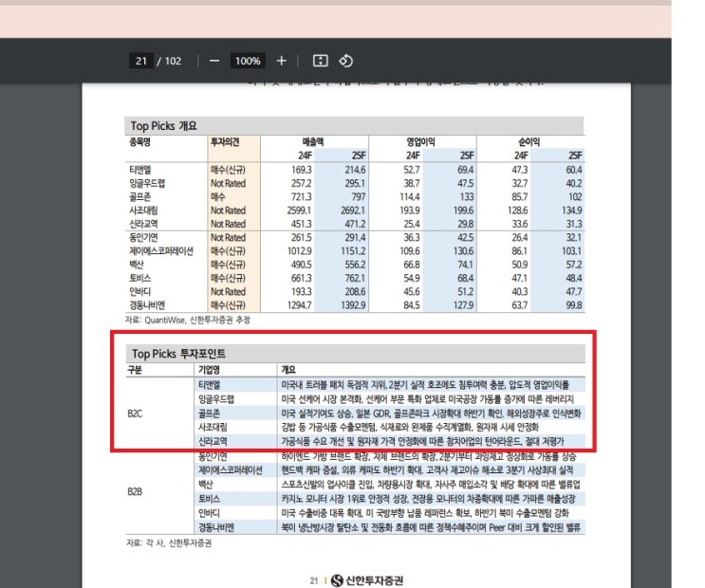Click the 순이익 column header
Viewport: 705px width, 588px height.
529,142
